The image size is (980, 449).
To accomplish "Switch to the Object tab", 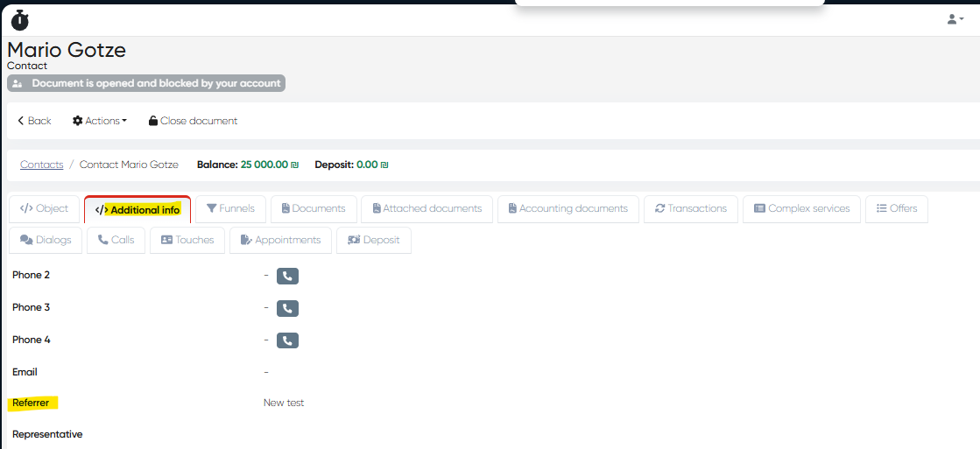I will (45, 209).
